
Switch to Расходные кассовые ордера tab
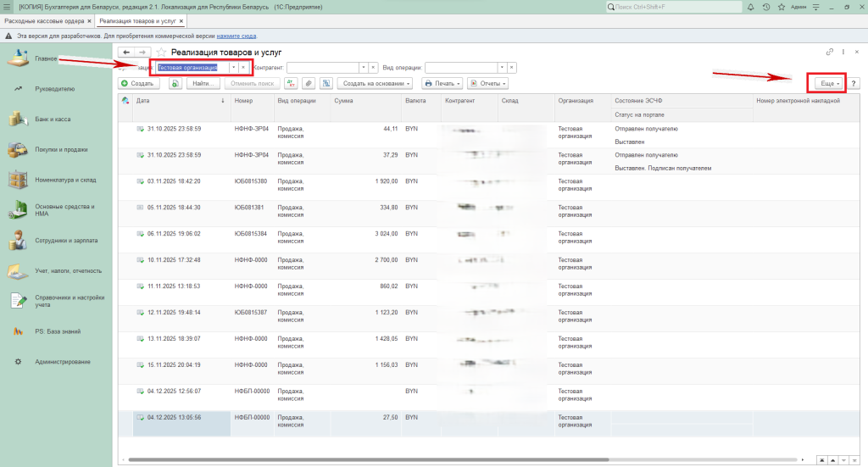click(x=44, y=20)
